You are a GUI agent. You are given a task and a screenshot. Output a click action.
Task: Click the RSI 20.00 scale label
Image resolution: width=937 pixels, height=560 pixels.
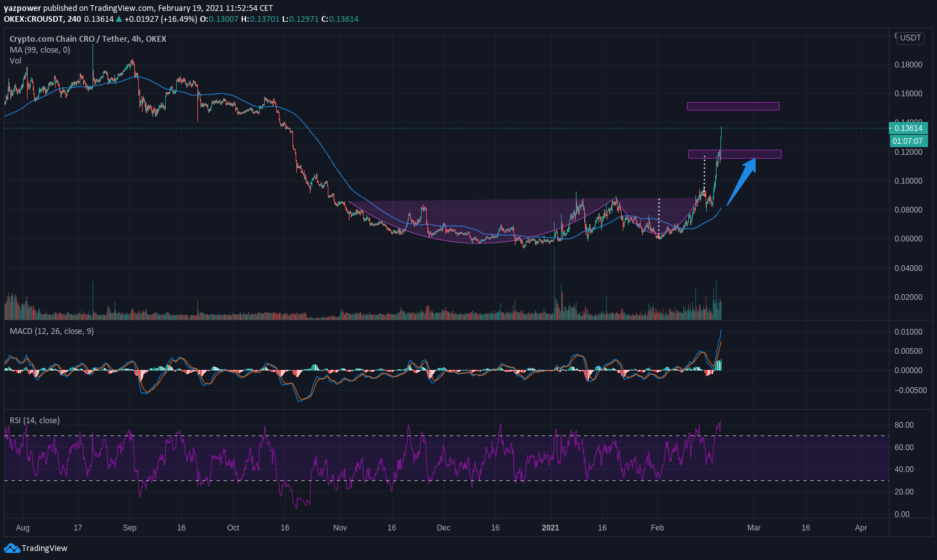point(904,491)
